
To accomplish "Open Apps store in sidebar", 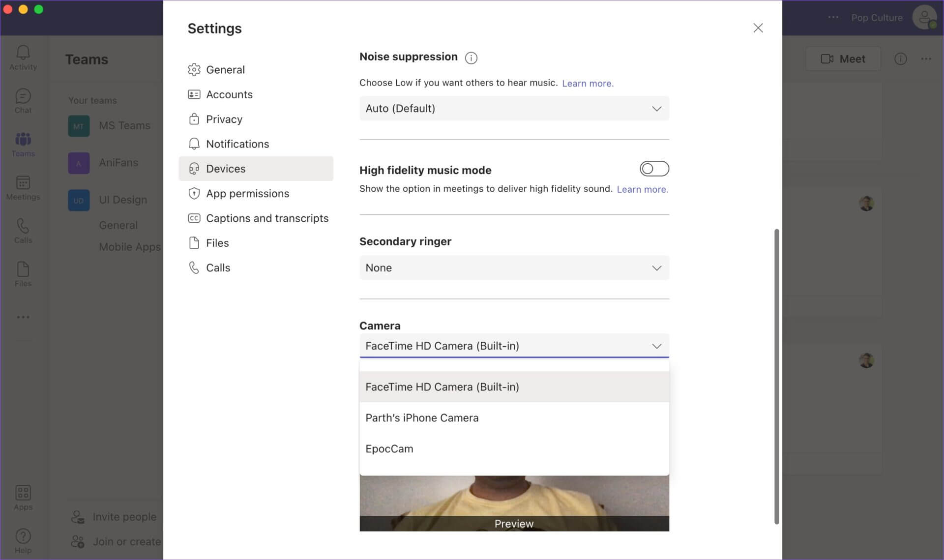I will [23, 498].
